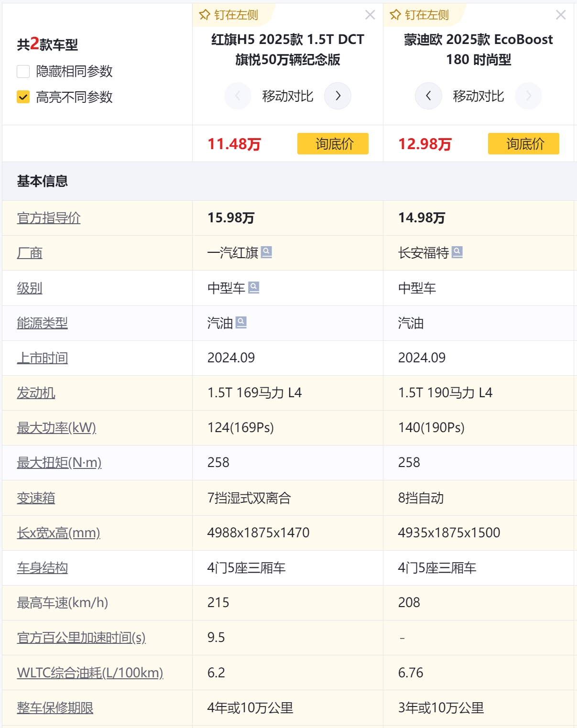
Task: Move the 蒙迪欧 column left with the arrow
Action: 428,96
